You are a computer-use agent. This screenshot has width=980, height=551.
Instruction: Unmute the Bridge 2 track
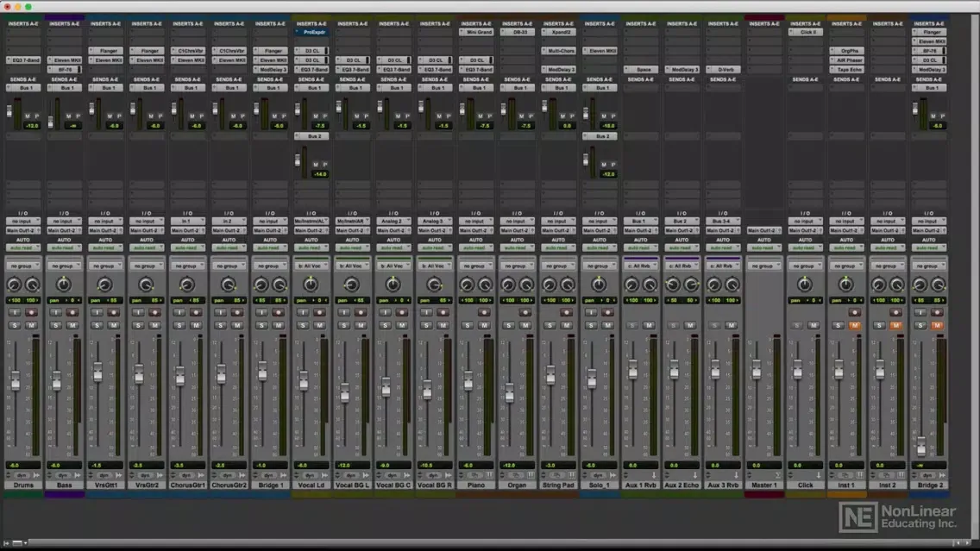pyautogui.click(x=937, y=325)
